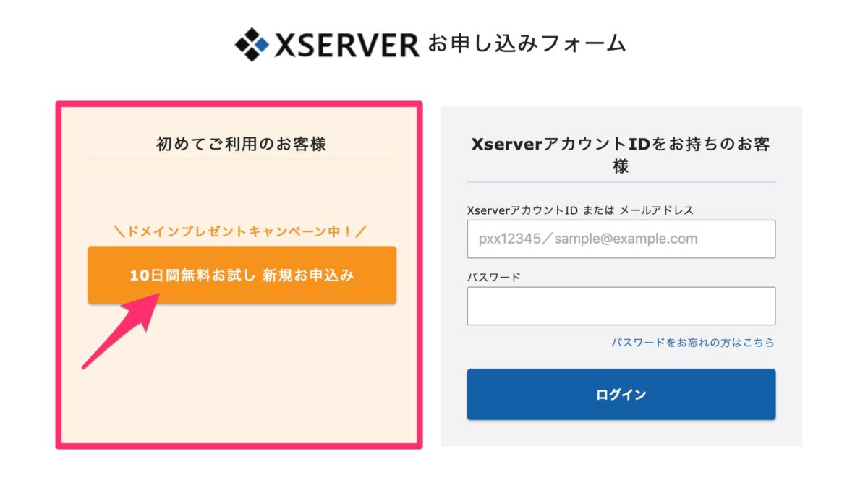This screenshot has width=868, height=501.
Task: Click the ドメインプレゼントキャンペーン中！ campaign text
Action: (x=242, y=232)
